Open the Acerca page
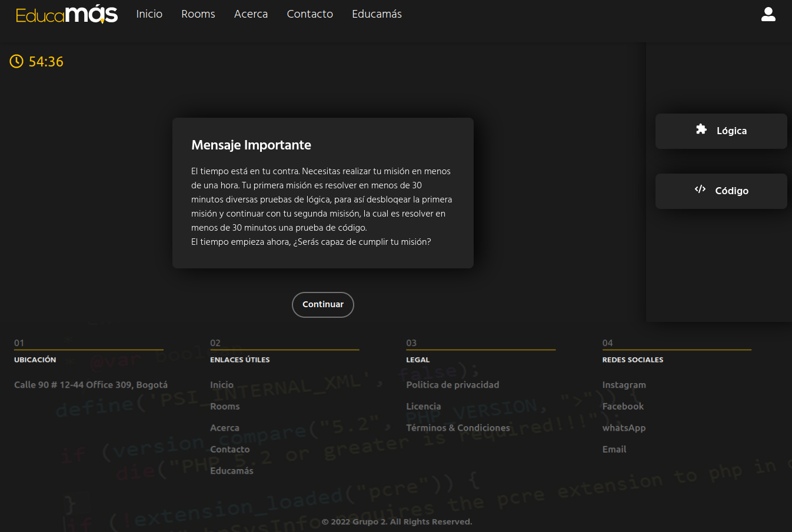Screen dimensions: 792x532 [251, 14]
